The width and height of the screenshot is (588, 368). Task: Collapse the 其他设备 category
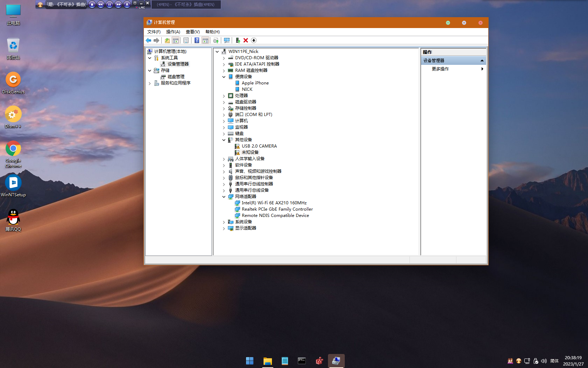(224, 140)
